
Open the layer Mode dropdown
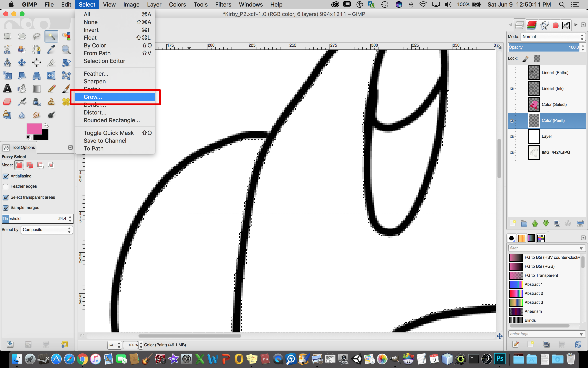553,37
